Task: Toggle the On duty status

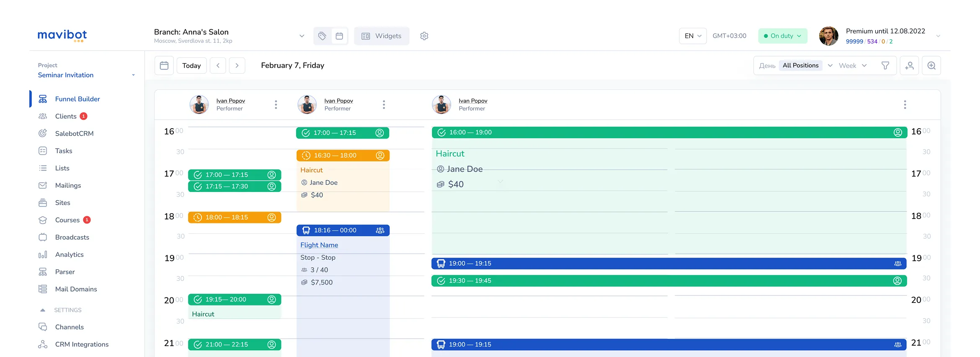Action: [x=782, y=36]
